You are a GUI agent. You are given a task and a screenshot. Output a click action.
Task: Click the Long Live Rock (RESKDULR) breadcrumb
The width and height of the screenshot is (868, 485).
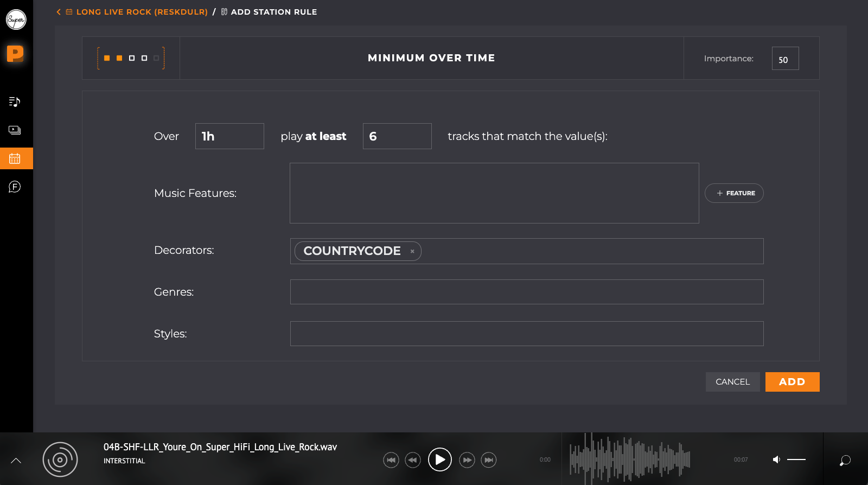pos(142,12)
